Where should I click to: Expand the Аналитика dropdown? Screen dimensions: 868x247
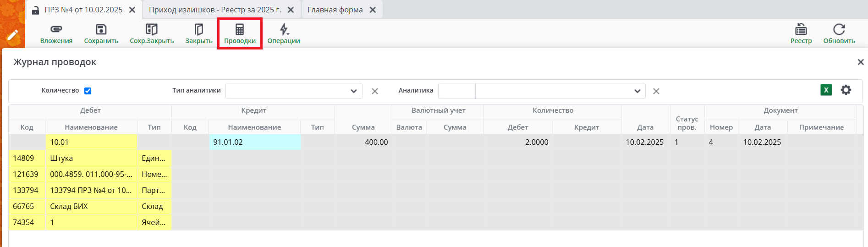click(x=637, y=91)
